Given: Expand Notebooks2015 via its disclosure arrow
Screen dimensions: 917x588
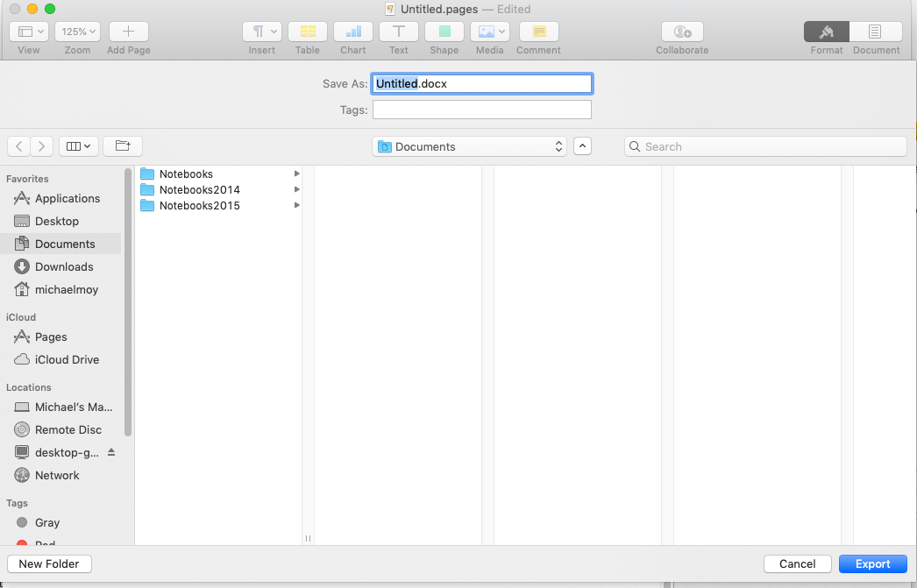Looking at the screenshot, I should 296,205.
